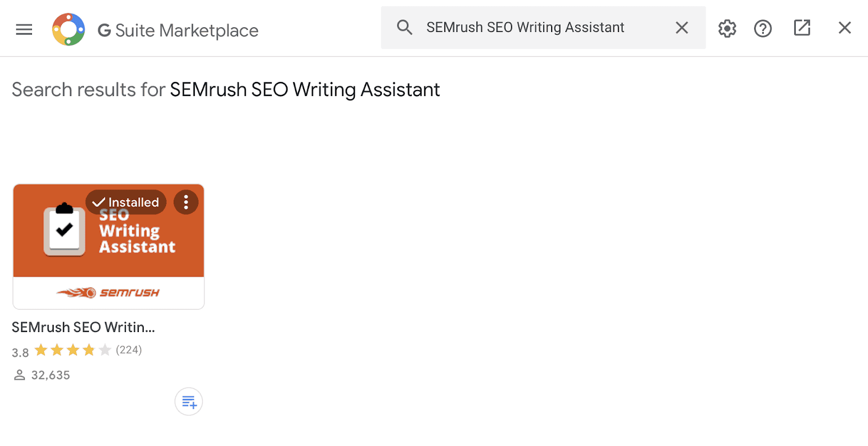This screenshot has height=446, width=868.
Task: Open the settings gear menu
Action: coord(727,28)
